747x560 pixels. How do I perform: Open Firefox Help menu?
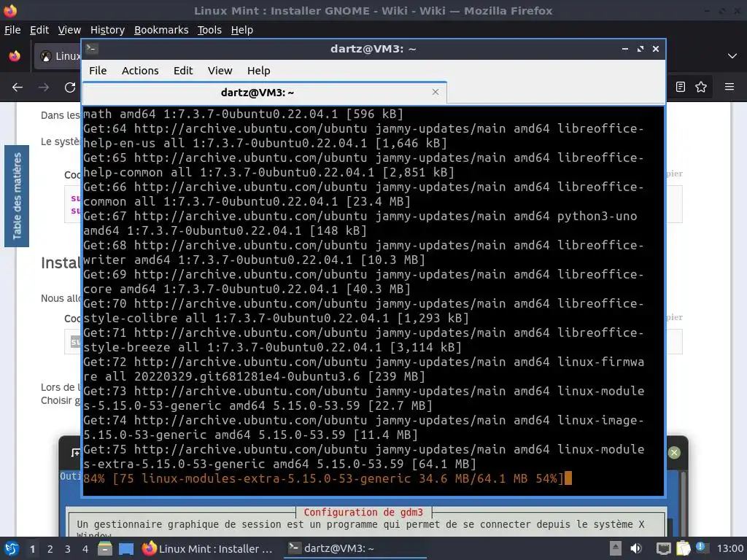[242, 30]
